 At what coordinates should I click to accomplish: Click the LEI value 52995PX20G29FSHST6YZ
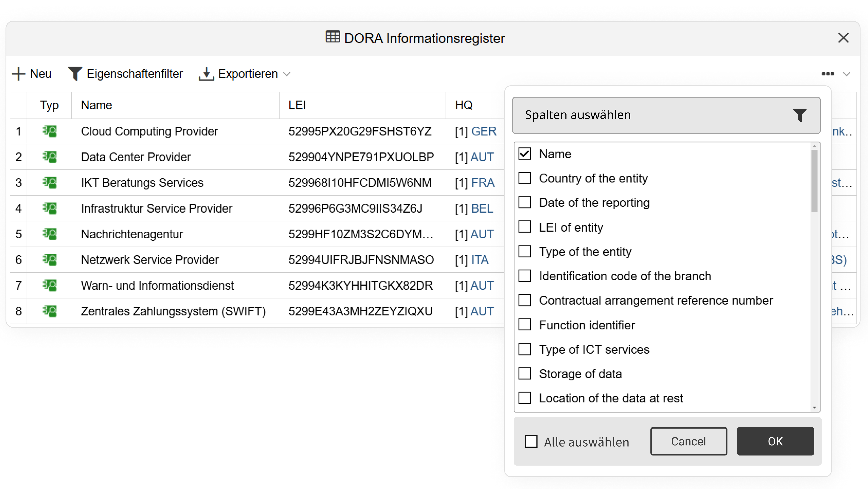point(360,131)
